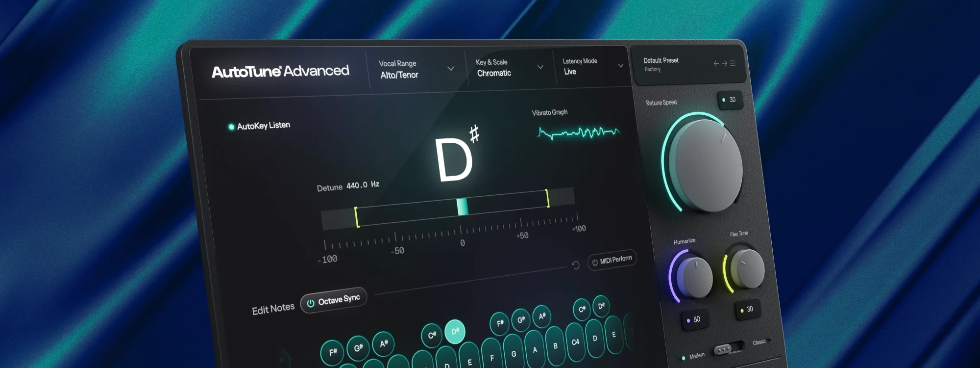The image size is (980, 368).
Task: Expand the Vocal Range chevron
Action: coord(451,68)
